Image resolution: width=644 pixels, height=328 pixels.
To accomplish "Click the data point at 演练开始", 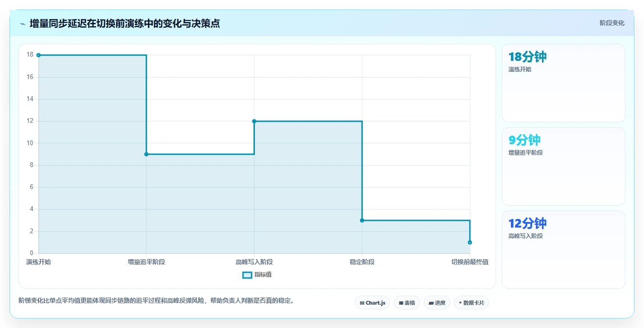I will click(39, 55).
